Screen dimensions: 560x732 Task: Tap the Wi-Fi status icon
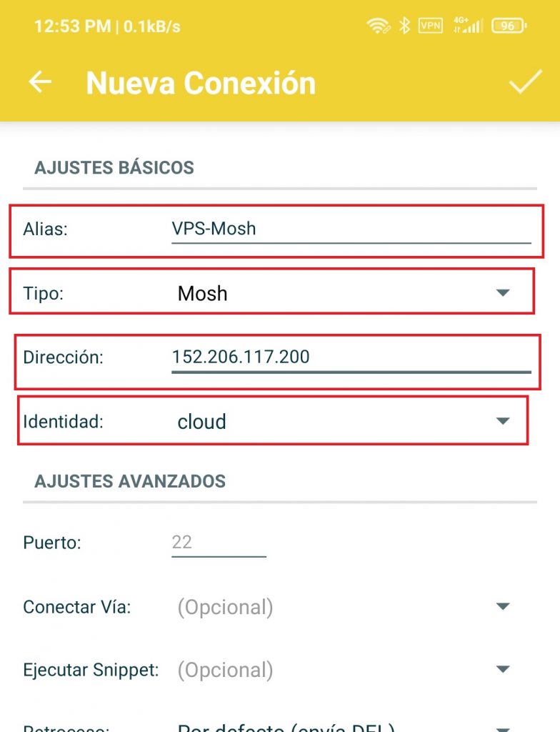click(x=379, y=26)
